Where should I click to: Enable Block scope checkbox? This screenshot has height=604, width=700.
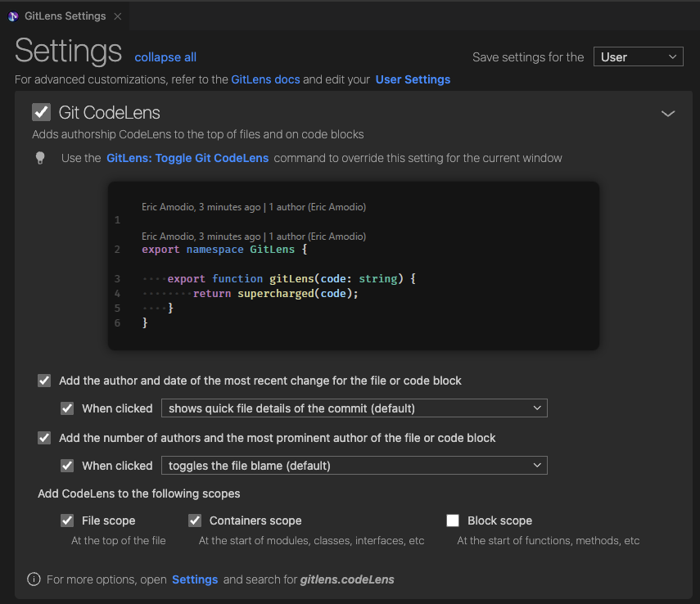tap(453, 521)
